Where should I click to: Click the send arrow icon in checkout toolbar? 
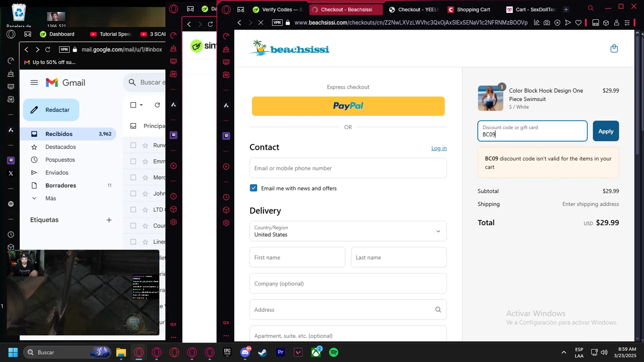coord(568,23)
